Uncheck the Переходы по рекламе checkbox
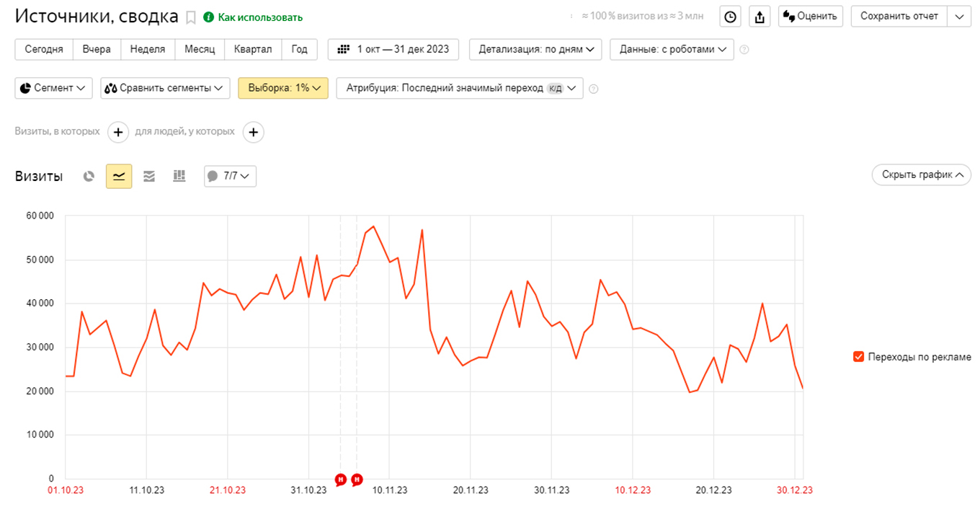This screenshot has width=980, height=522. point(858,357)
